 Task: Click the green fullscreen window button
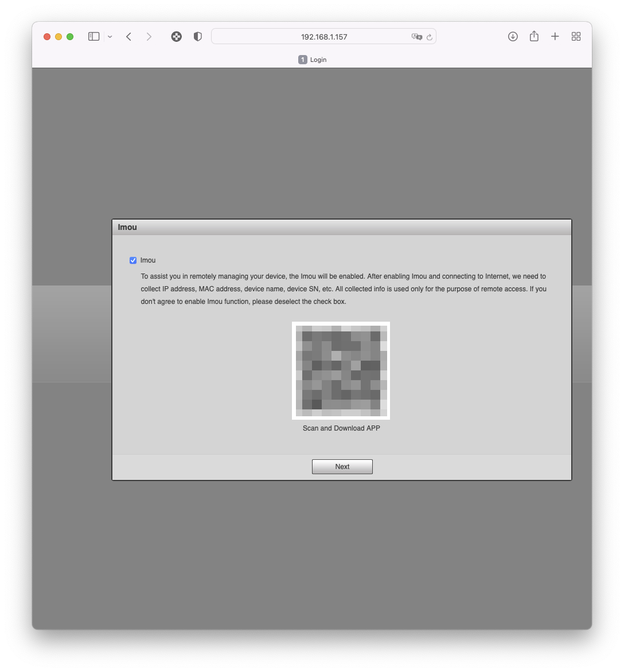coord(70,37)
